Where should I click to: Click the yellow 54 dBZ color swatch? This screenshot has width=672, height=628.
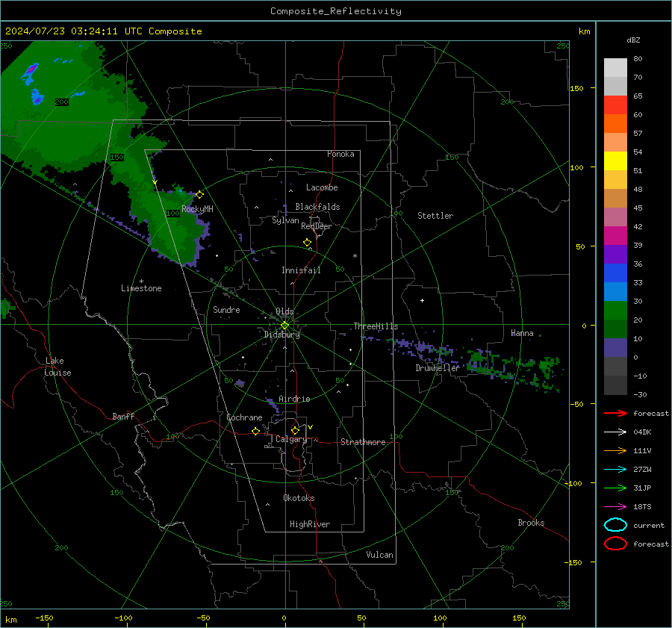(615, 161)
